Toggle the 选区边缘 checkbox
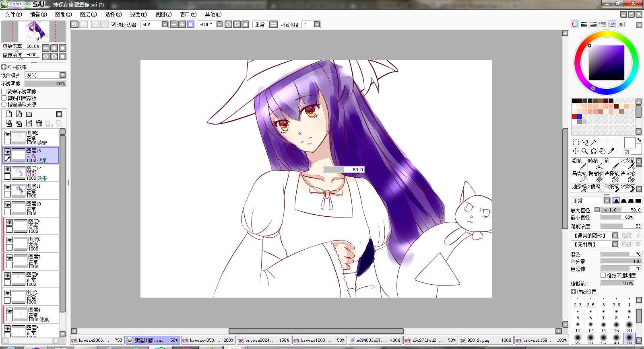The height and width of the screenshot is (349, 644). pos(114,25)
